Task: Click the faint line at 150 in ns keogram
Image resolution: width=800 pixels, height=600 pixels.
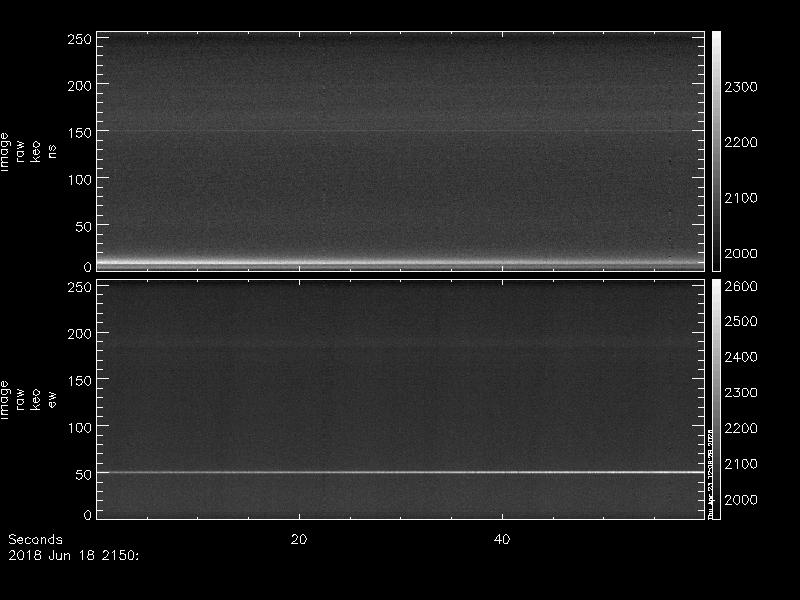Action: tap(401, 131)
